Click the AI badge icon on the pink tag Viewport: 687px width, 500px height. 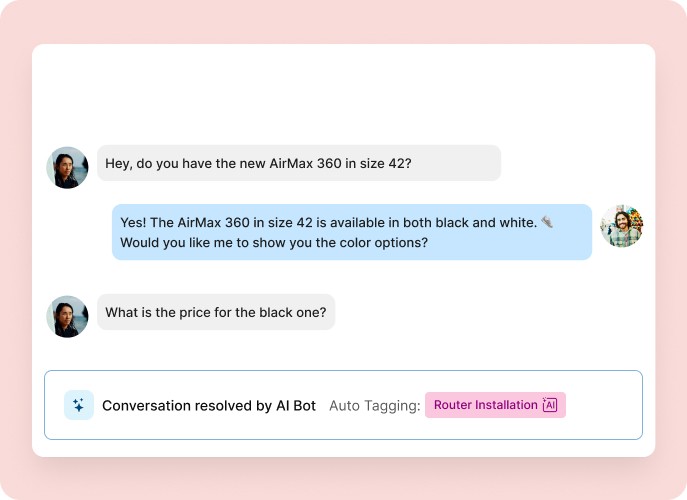click(550, 405)
